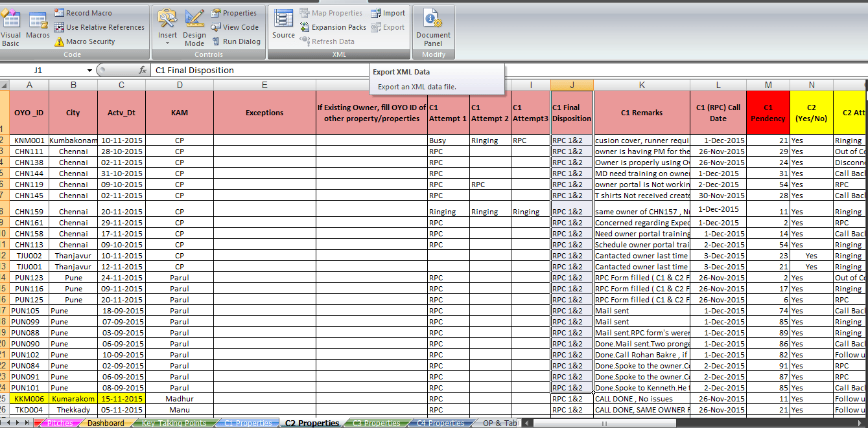Open the Key Talking Points sheet tab
This screenshot has height=428, width=868.
click(x=174, y=423)
